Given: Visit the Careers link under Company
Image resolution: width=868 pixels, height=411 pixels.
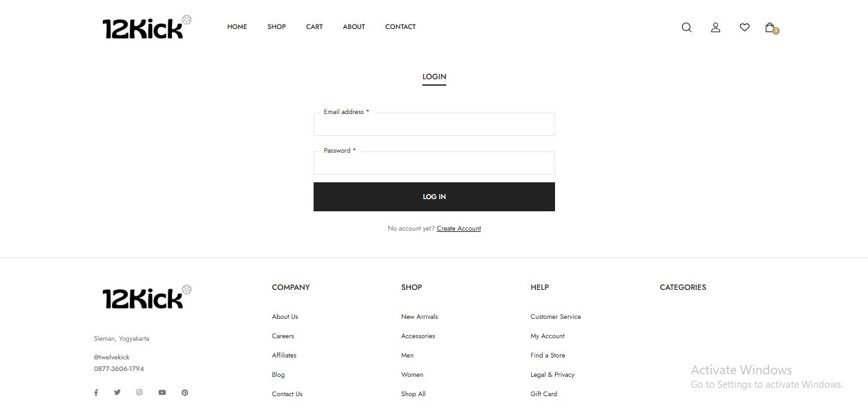Looking at the screenshot, I should [283, 336].
